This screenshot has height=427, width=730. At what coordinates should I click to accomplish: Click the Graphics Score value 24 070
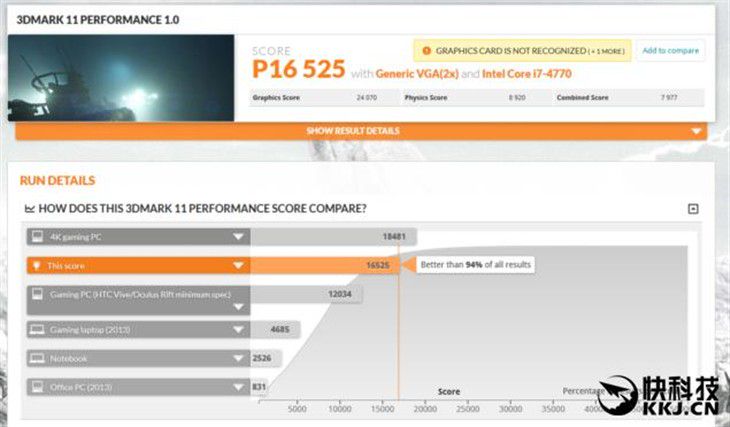point(367,98)
